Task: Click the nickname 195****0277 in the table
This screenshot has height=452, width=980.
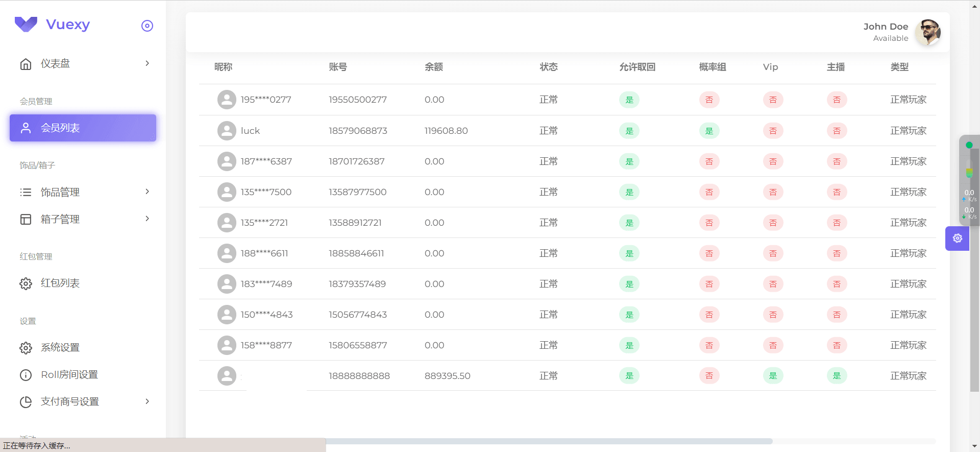Action: [266, 100]
